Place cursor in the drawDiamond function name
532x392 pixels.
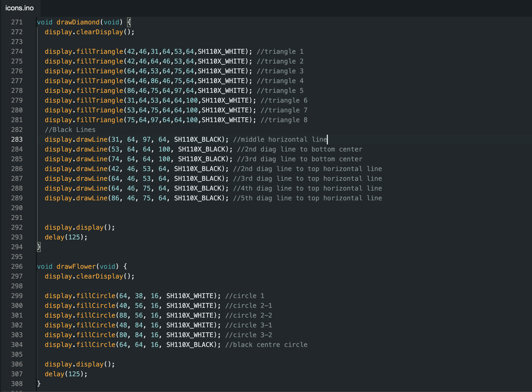tap(78, 22)
